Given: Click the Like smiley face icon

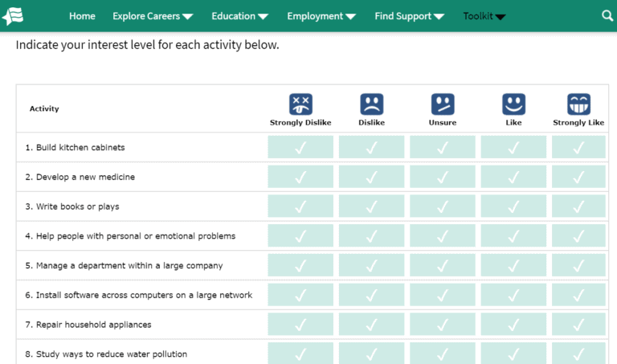Looking at the screenshot, I should [513, 104].
